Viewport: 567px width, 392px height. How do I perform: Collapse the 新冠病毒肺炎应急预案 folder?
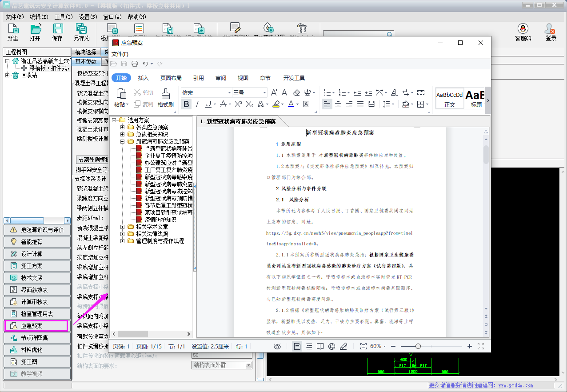(x=123, y=141)
